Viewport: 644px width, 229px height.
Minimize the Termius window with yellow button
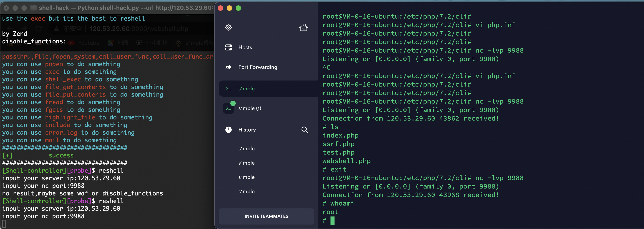click(229, 8)
